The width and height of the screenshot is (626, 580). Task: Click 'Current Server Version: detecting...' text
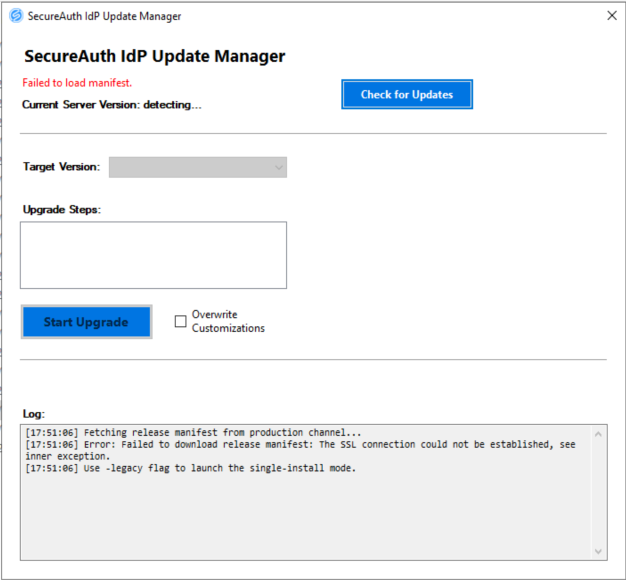112,105
